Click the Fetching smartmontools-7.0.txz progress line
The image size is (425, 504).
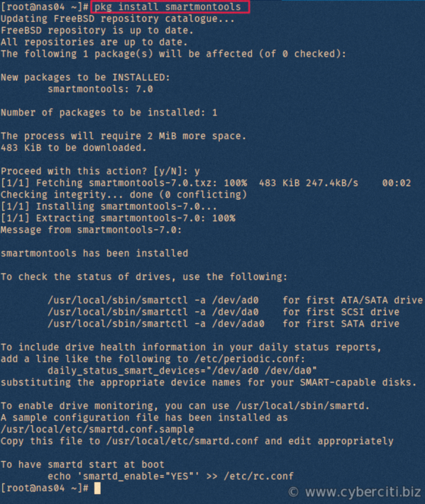pos(206,183)
